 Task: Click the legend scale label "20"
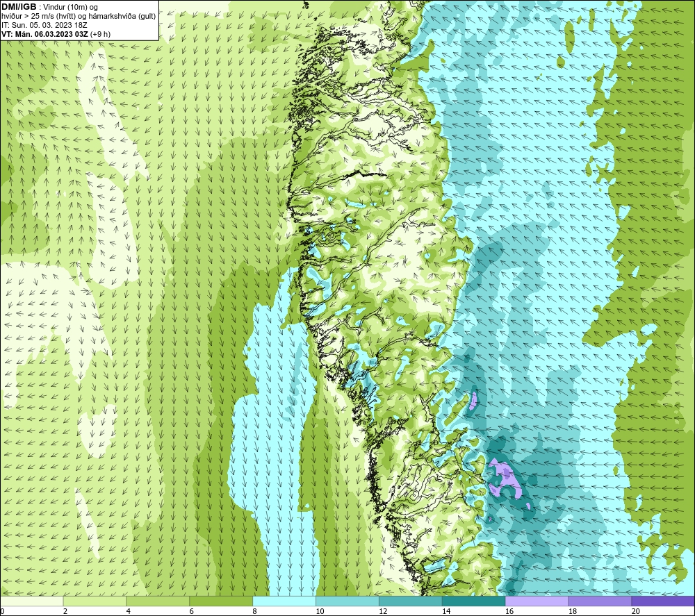tap(636, 612)
